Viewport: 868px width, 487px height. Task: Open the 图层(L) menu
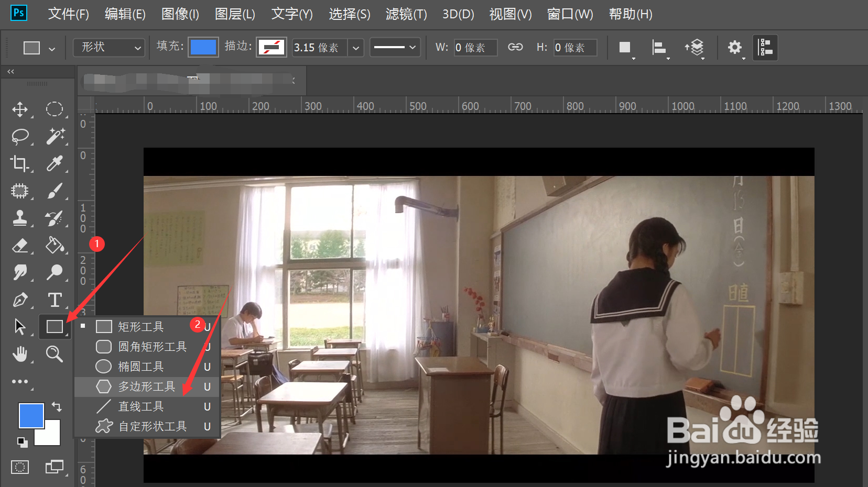235,14
